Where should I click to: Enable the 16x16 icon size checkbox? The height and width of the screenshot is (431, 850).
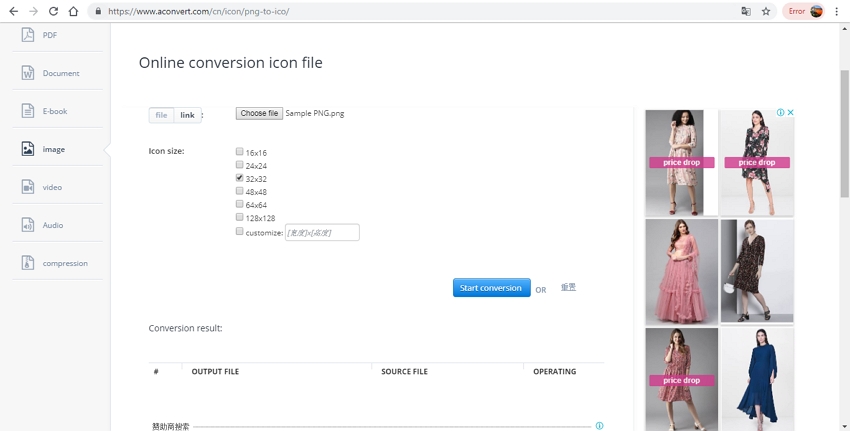click(x=240, y=152)
